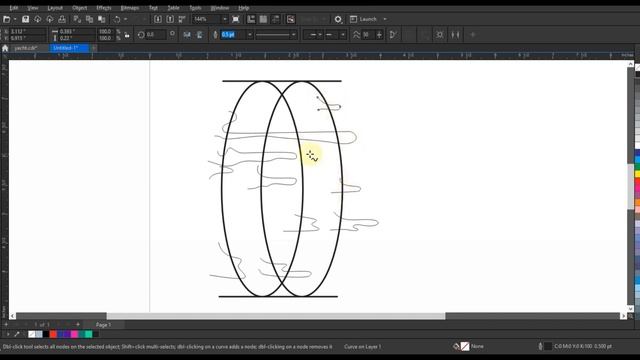Open the Table menu

tap(173, 8)
